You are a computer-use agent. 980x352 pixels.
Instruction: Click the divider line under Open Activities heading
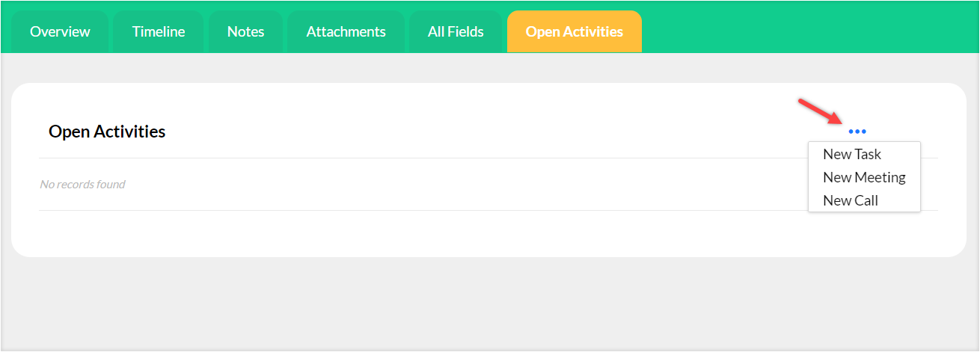(x=374, y=158)
